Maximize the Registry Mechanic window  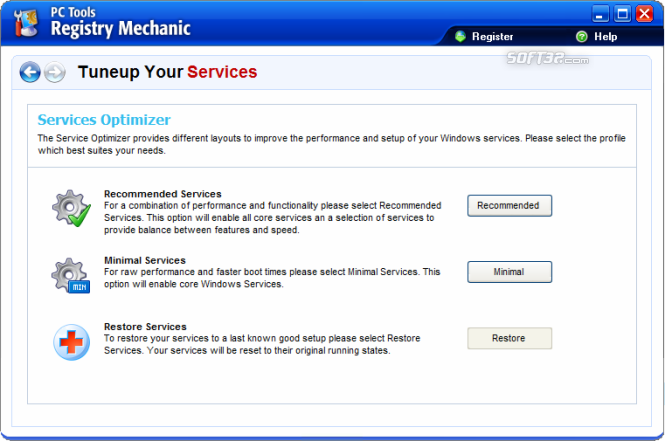point(622,14)
